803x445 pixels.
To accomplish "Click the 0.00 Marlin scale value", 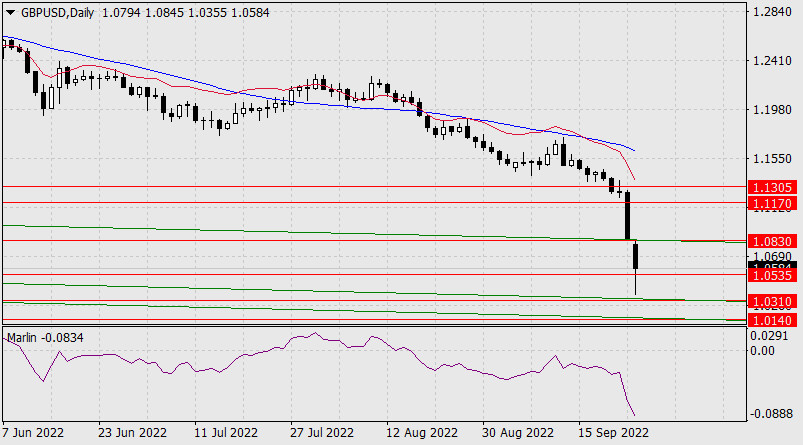I will pyautogui.click(x=763, y=351).
